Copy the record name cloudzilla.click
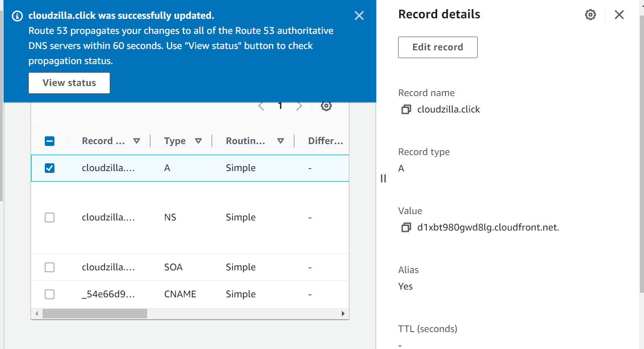This screenshot has height=349, width=644. 406,110
